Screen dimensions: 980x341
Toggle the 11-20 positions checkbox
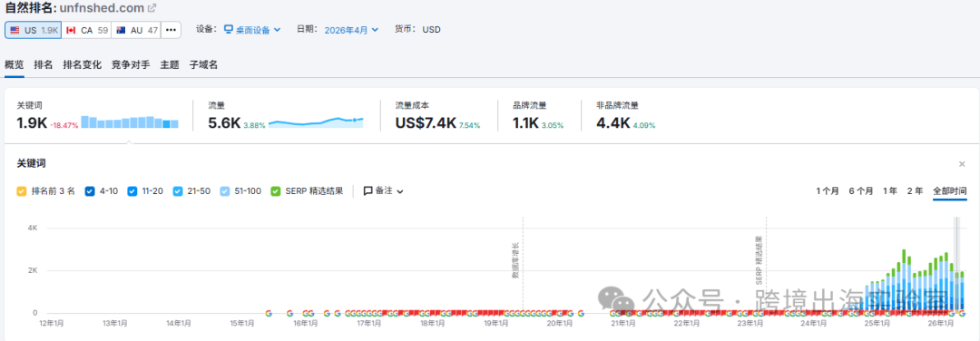pos(132,191)
